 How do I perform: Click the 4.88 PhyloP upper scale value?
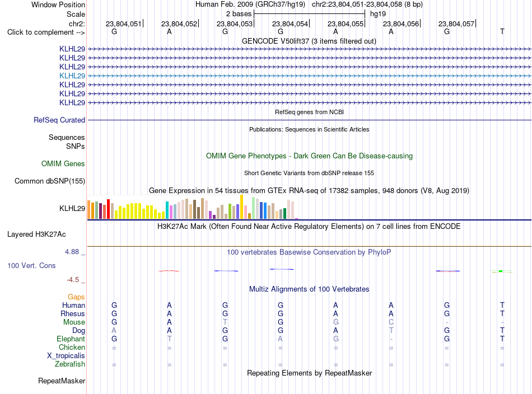[x=72, y=252]
